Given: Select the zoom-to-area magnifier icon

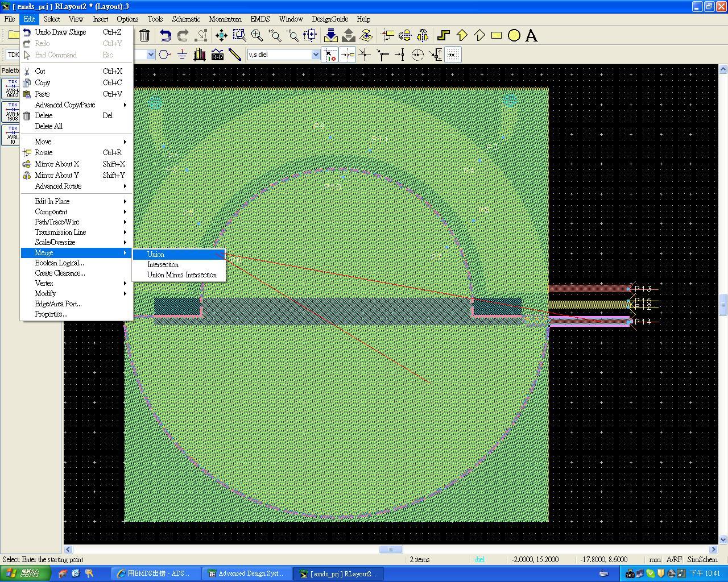Looking at the screenshot, I should coord(239,35).
